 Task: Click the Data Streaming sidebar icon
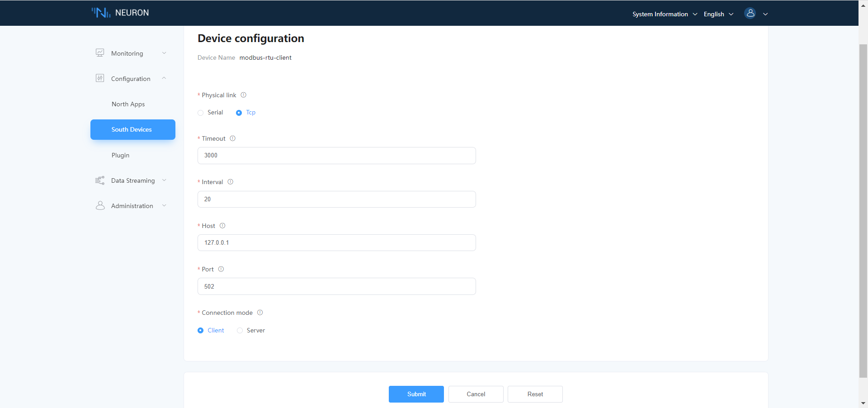click(99, 180)
